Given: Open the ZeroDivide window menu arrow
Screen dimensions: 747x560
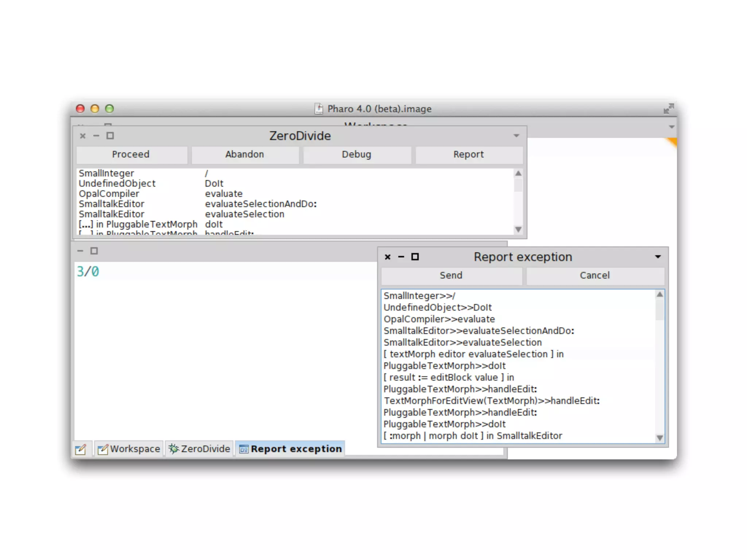Looking at the screenshot, I should click(x=516, y=136).
